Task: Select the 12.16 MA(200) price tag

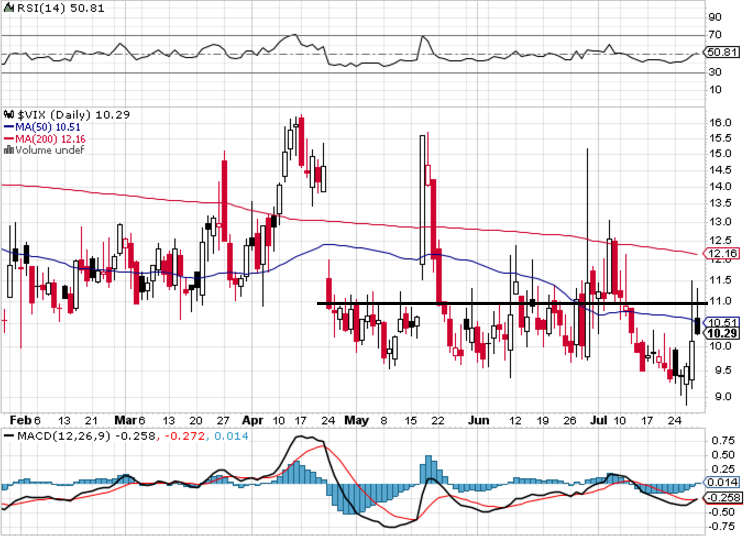Action: coord(721,254)
